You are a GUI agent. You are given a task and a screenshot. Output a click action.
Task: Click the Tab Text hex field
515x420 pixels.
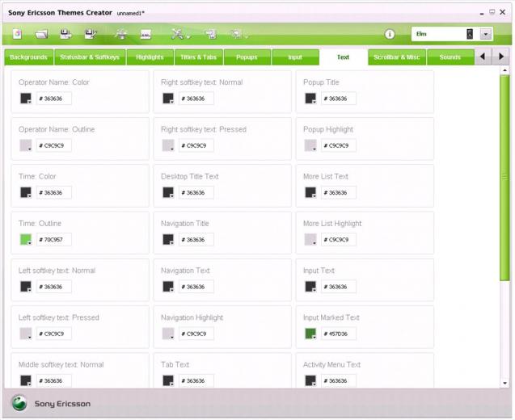pos(196,381)
